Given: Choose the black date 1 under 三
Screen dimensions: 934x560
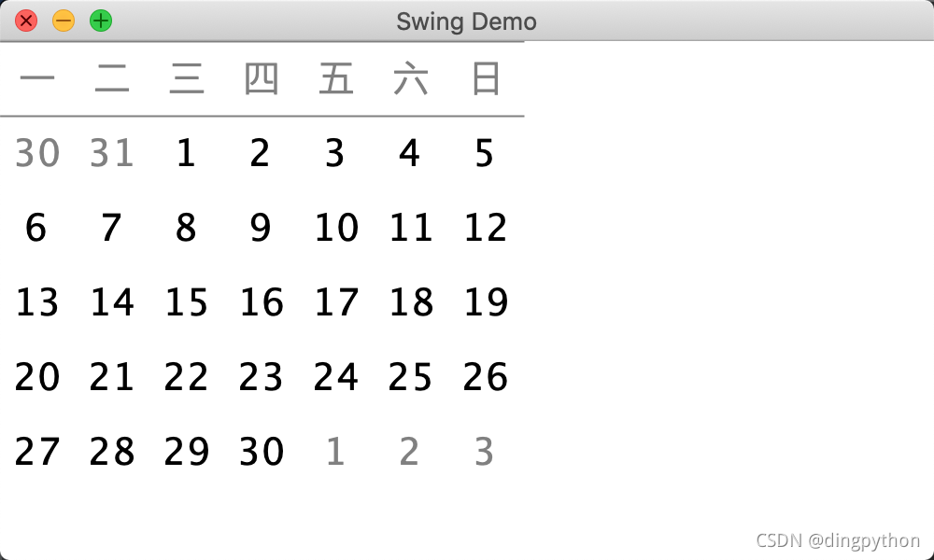Looking at the screenshot, I should click(187, 153).
